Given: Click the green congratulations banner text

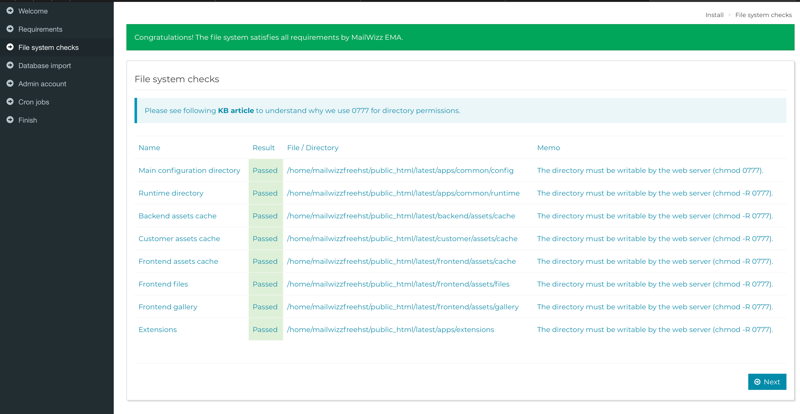Looking at the screenshot, I should tap(268, 37).
